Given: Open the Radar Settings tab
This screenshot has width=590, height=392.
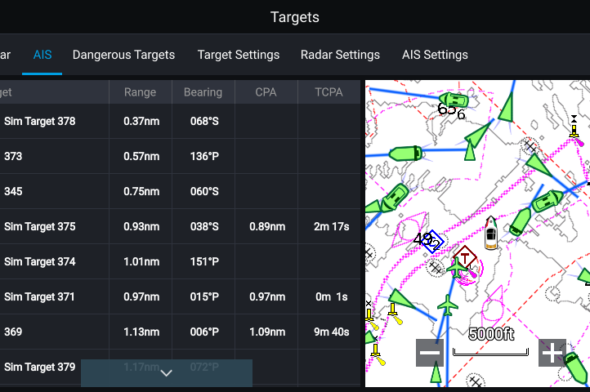Looking at the screenshot, I should (340, 55).
